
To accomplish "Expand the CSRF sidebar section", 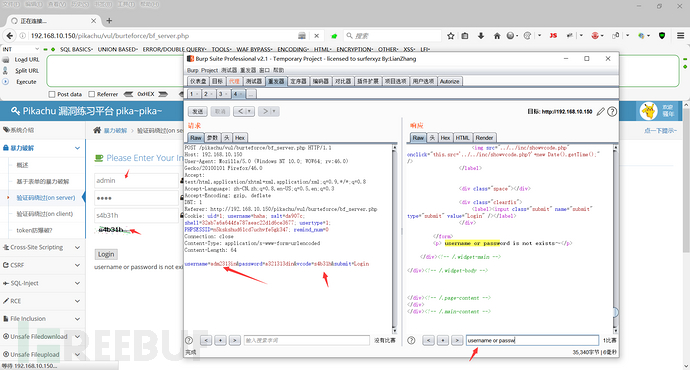I will click(42, 265).
